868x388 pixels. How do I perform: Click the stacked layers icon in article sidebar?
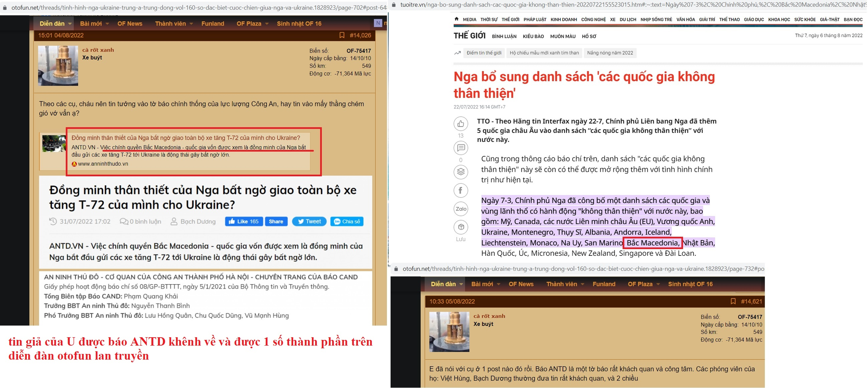pyautogui.click(x=461, y=172)
